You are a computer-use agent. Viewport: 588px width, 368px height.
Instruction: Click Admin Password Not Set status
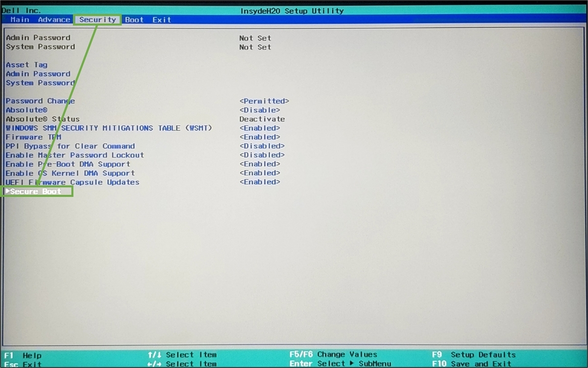tap(255, 38)
